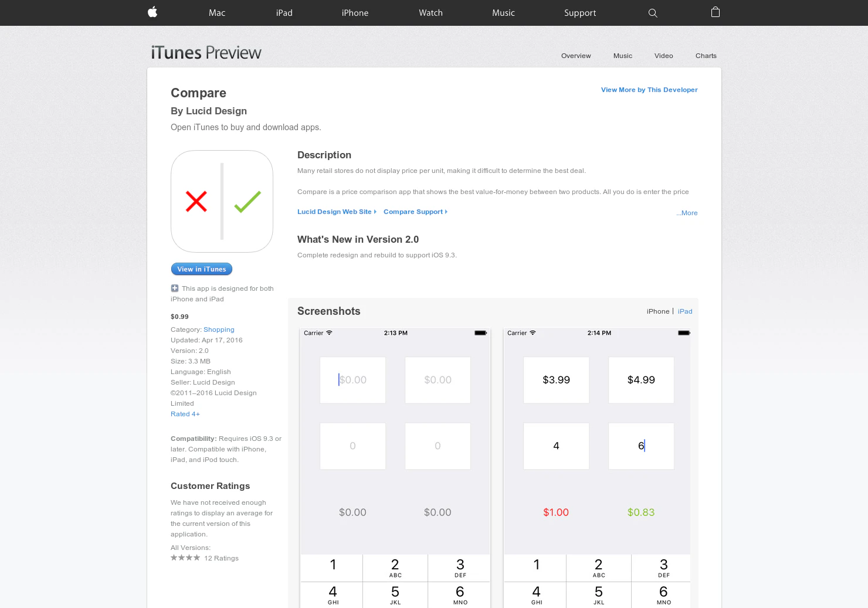Open the Rated 4+ link
Viewport: 868px width, 608px height.
pos(185,414)
